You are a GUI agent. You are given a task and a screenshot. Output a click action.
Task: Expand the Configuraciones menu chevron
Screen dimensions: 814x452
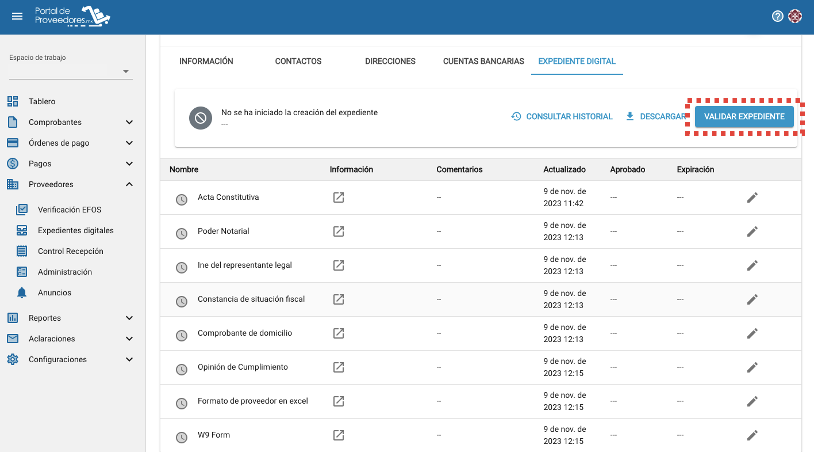[x=129, y=359]
